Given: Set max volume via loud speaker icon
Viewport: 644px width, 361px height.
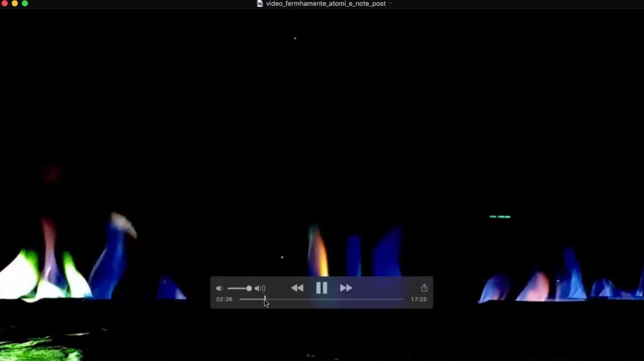Looking at the screenshot, I should pyautogui.click(x=260, y=288).
